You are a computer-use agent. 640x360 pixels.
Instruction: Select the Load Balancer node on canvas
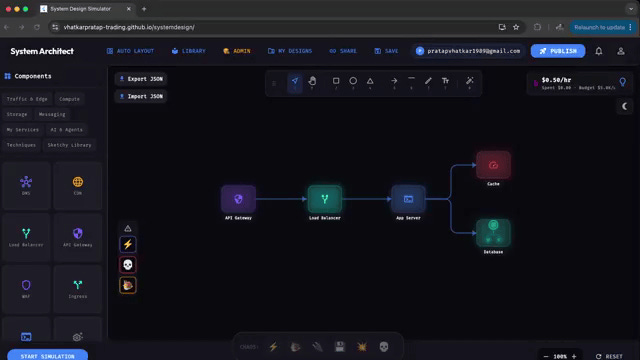pyautogui.click(x=325, y=199)
